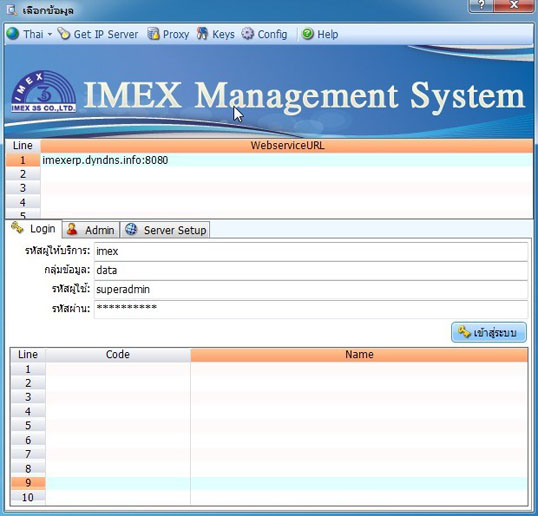Select row 4 in Code/Name table

pos(269,412)
